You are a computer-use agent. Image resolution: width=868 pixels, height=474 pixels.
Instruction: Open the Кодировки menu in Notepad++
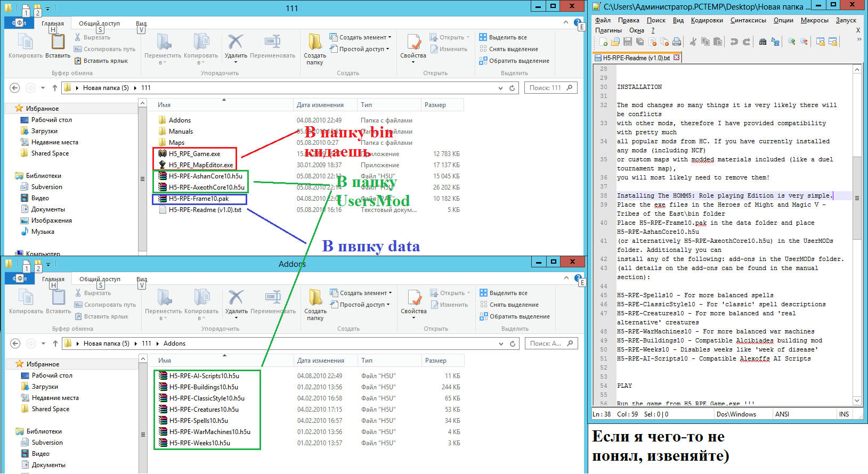click(x=707, y=20)
